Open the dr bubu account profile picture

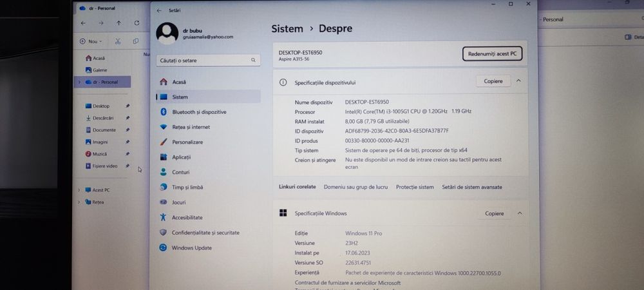pyautogui.click(x=167, y=34)
